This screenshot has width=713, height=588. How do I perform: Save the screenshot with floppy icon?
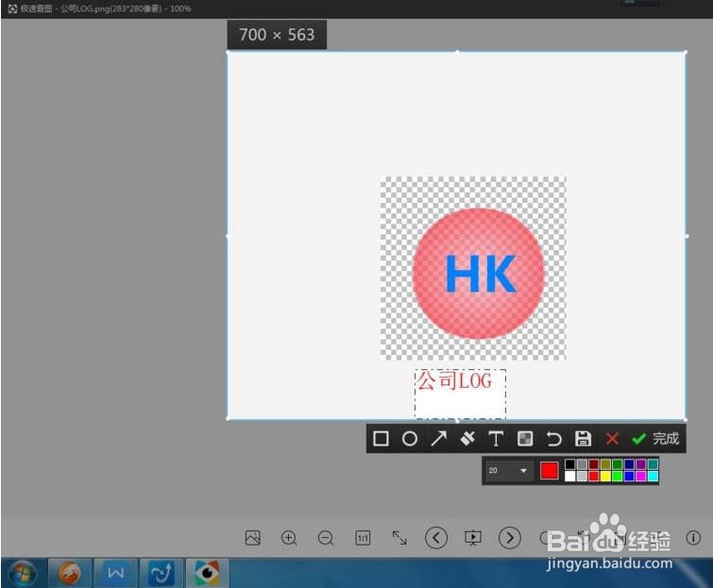(x=583, y=439)
